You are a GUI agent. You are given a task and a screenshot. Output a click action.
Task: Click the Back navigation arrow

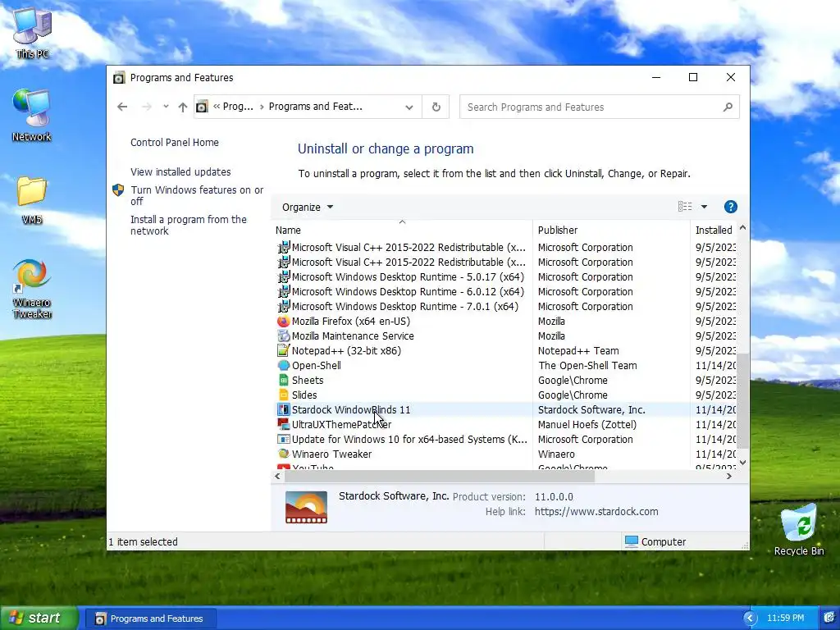point(122,107)
